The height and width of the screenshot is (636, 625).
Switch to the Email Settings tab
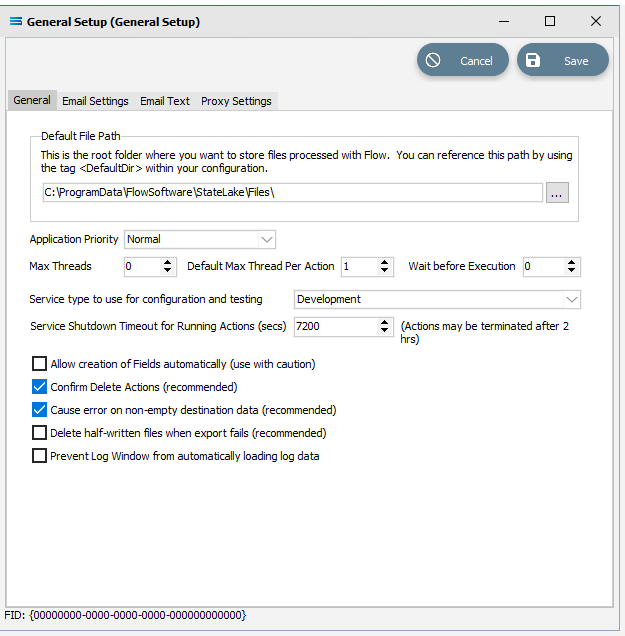[x=95, y=101]
